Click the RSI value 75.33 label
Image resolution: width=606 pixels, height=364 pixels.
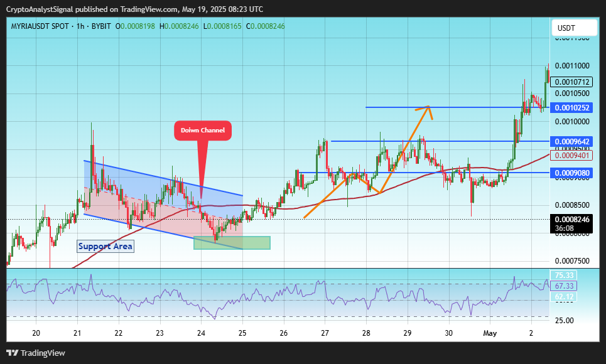tap(564, 275)
